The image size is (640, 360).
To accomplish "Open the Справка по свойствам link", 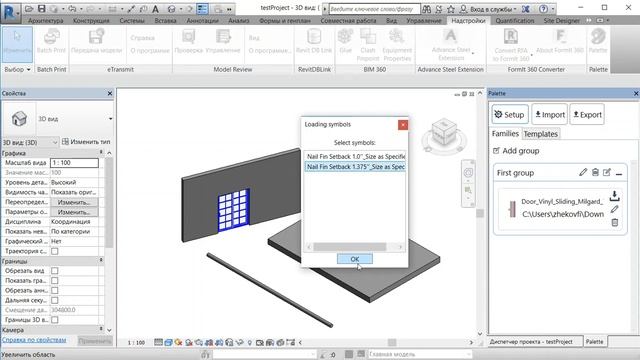I will tap(34, 340).
